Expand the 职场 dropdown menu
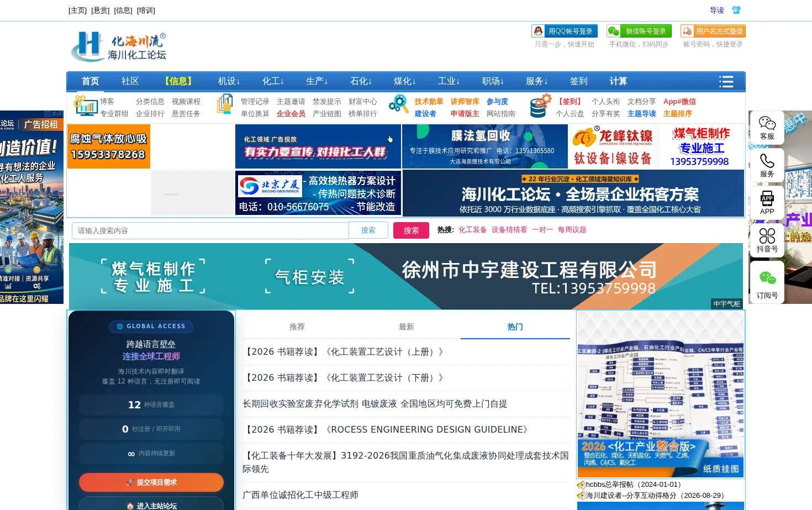 493,81
